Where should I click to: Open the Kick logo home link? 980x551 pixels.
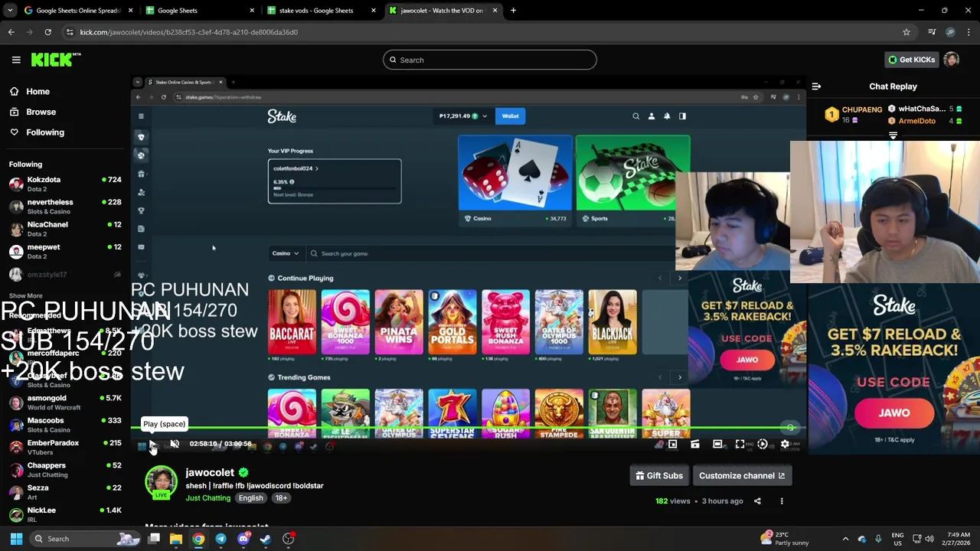[x=56, y=60]
